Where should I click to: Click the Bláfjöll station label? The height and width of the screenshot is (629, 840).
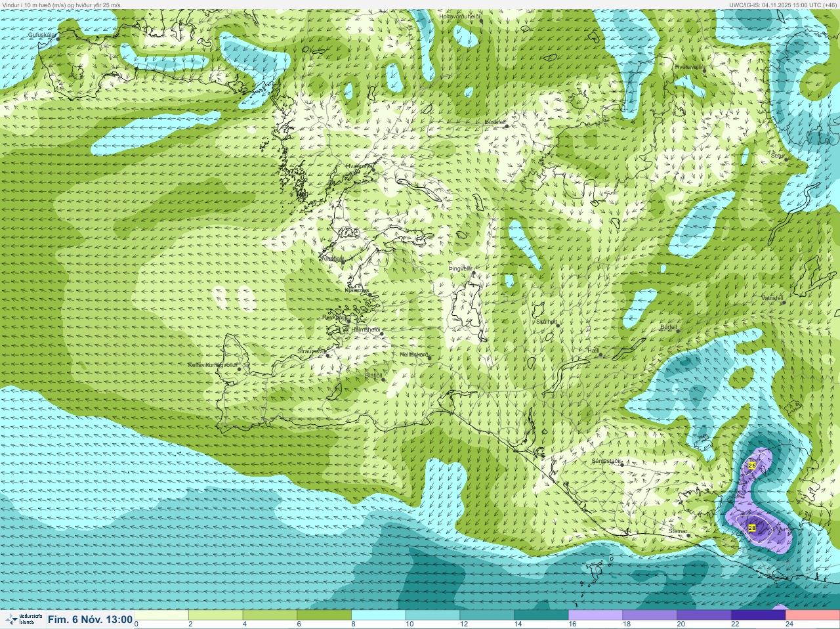click(x=373, y=376)
